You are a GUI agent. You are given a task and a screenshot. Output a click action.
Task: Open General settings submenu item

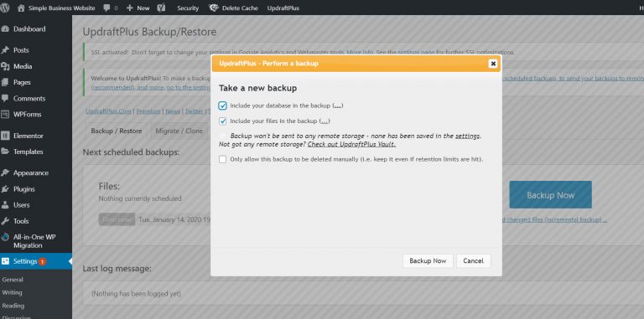pyautogui.click(x=13, y=280)
